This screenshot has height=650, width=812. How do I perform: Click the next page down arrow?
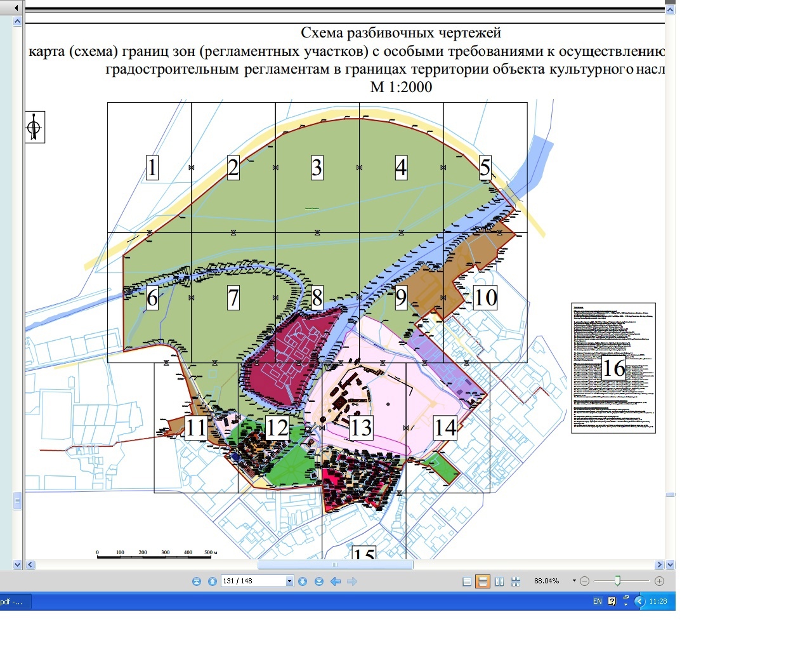tap(303, 581)
